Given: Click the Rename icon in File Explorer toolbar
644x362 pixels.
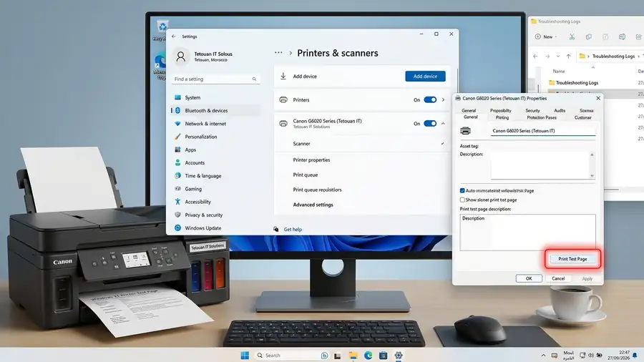Looking at the screenshot, I should (623, 37).
